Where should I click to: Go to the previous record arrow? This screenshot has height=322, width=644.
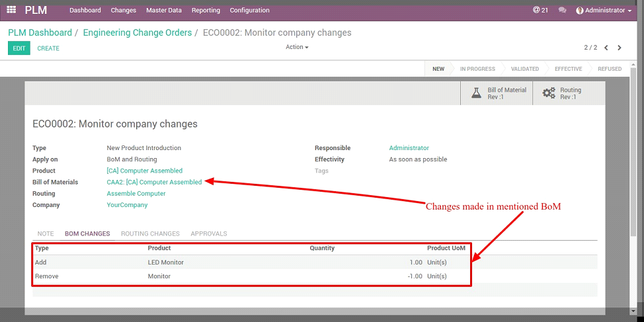click(x=606, y=48)
